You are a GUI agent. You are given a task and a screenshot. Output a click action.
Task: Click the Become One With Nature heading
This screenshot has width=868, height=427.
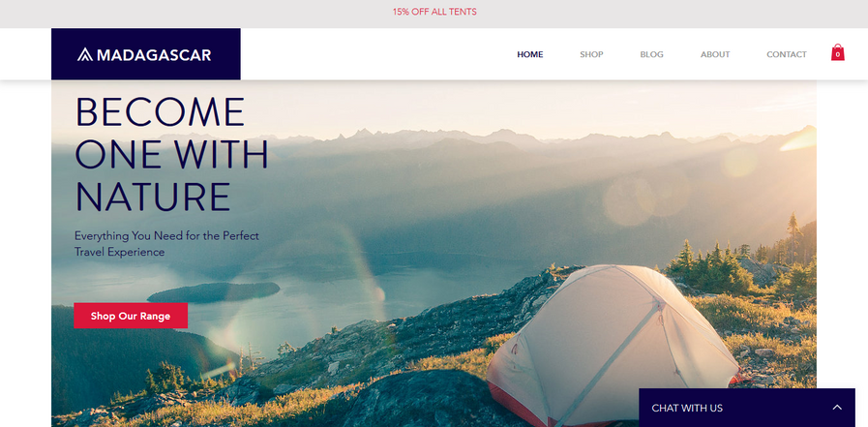point(171,155)
